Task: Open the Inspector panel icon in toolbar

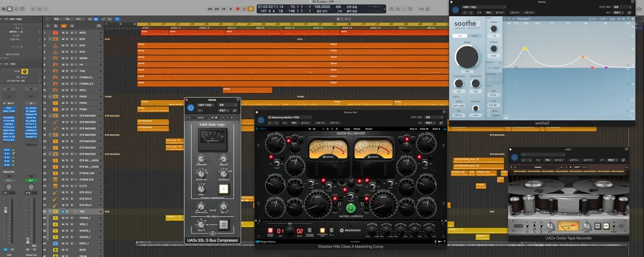Action: tap(10, 9)
